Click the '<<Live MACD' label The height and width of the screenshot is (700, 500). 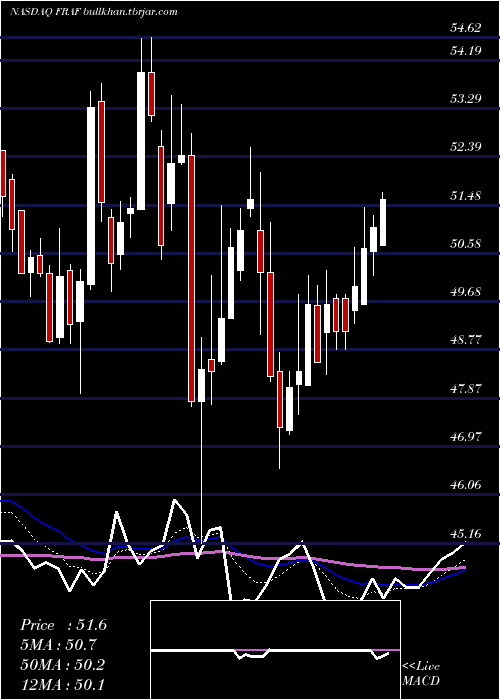pos(421,673)
